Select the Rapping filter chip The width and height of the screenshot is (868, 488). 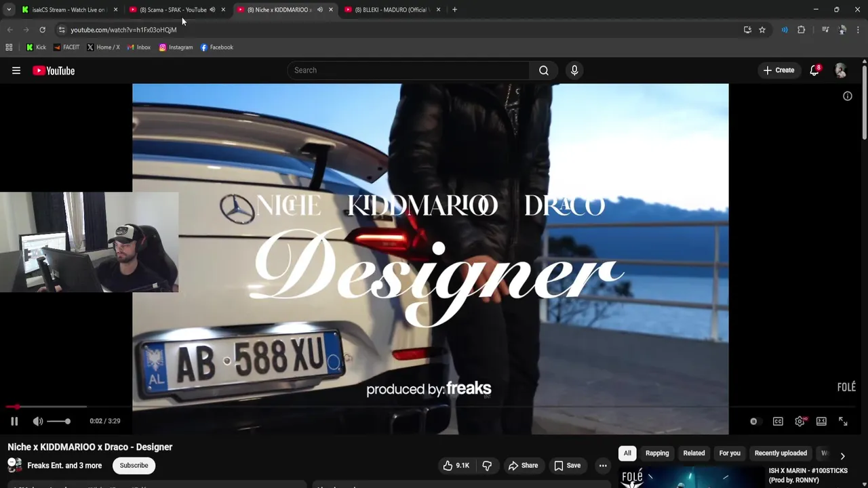coord(657,453)
